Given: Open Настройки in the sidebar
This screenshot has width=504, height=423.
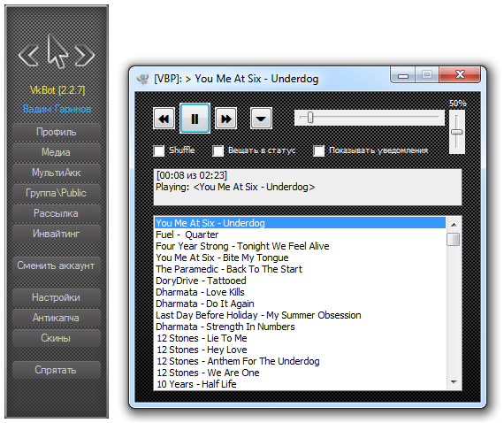Looking at the screenshot, I should point(57,297).
